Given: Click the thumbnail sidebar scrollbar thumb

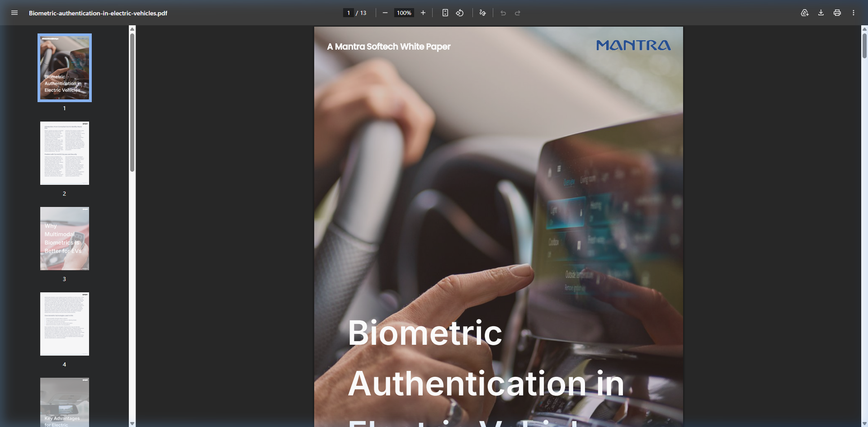Looking at the screenshot, I should [x=132, y=103].
